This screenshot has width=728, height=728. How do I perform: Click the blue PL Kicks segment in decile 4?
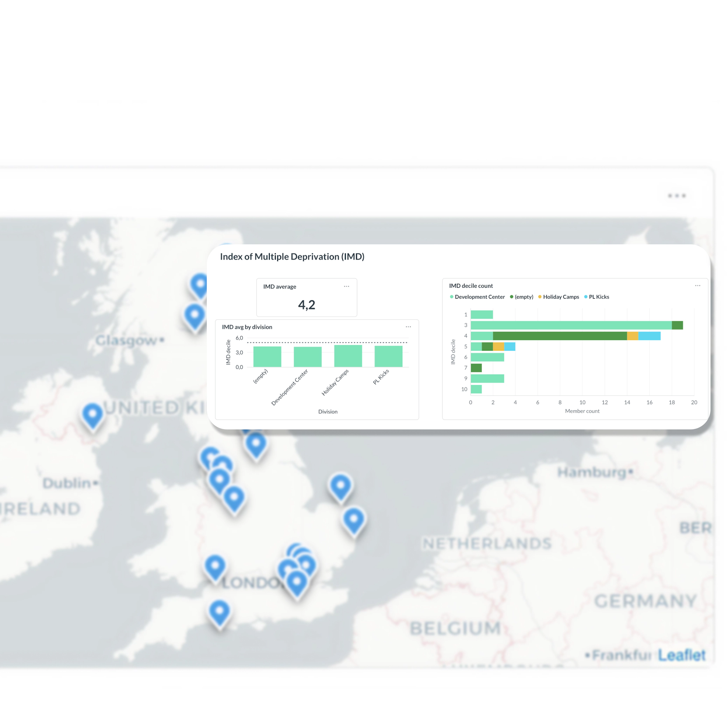pos(649,336)
